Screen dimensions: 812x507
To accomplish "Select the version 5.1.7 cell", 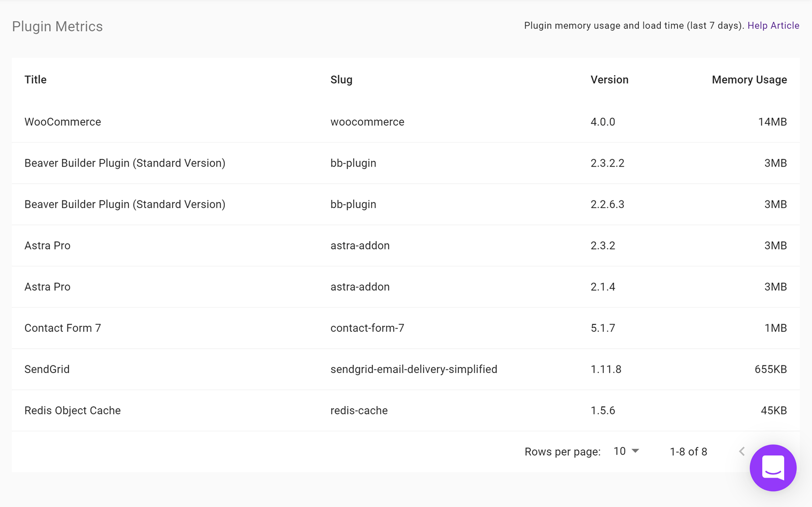I will coord(603,328).
